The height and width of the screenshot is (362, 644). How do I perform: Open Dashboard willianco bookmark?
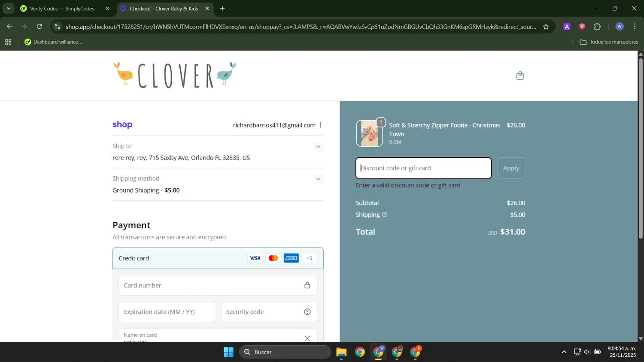click(x=53, y=42)
